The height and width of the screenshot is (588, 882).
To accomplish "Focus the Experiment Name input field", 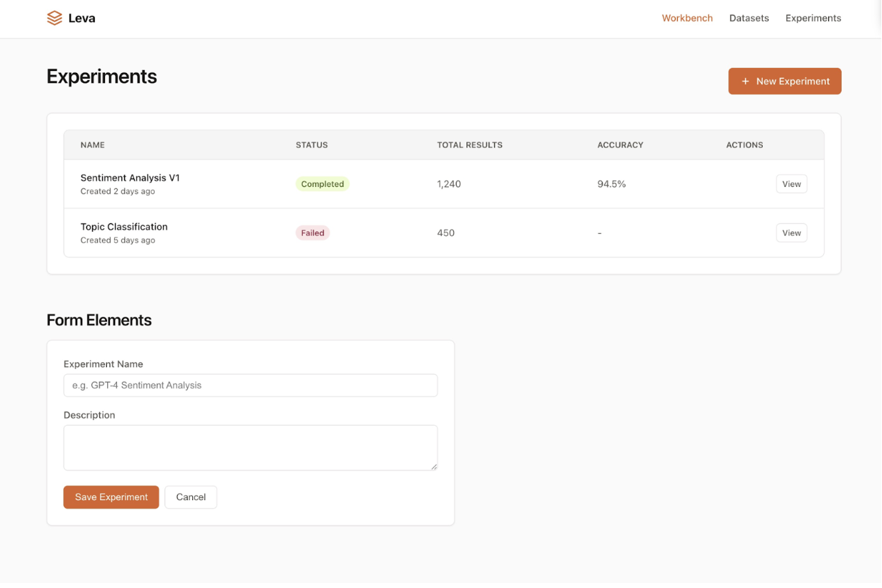I will pyautogui.click(x=250, y=385).
